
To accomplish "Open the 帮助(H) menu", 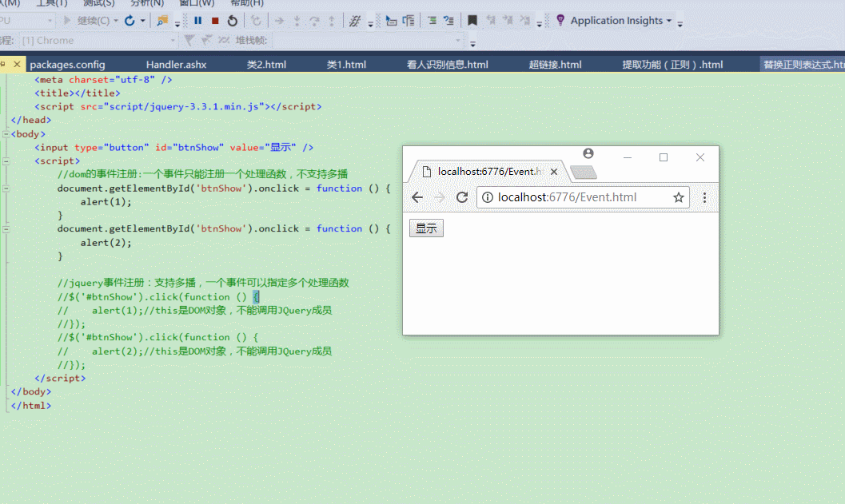I will point(247,3).
